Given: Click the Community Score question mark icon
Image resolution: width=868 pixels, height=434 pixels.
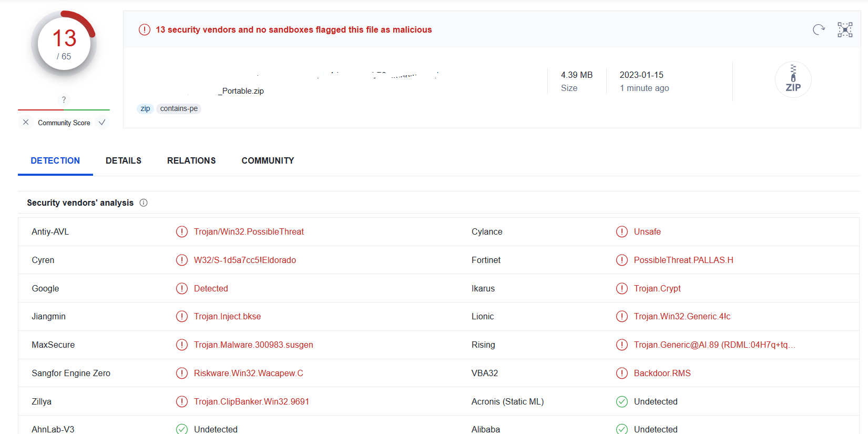Looking at the screenshot, I should pos(64,99).
